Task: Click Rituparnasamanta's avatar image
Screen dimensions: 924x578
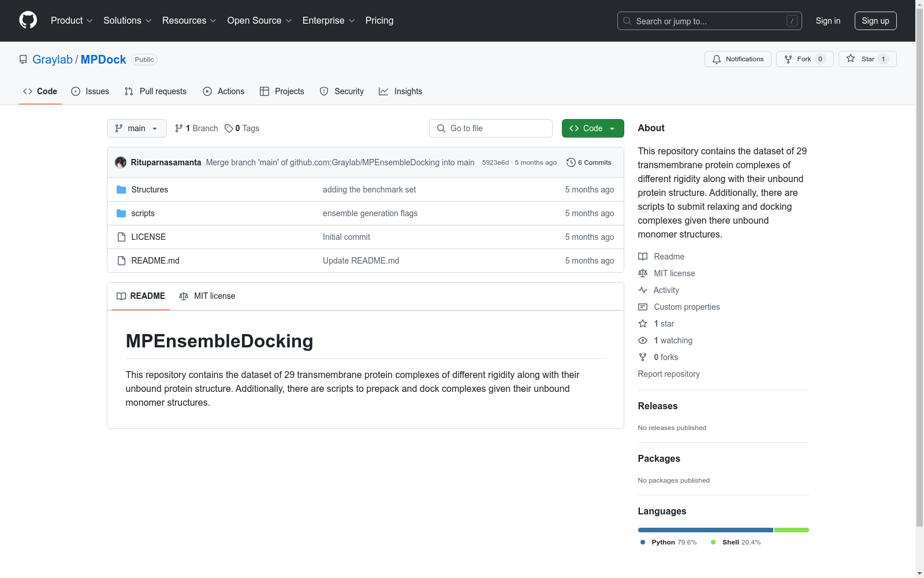Action: pos(121,162)
